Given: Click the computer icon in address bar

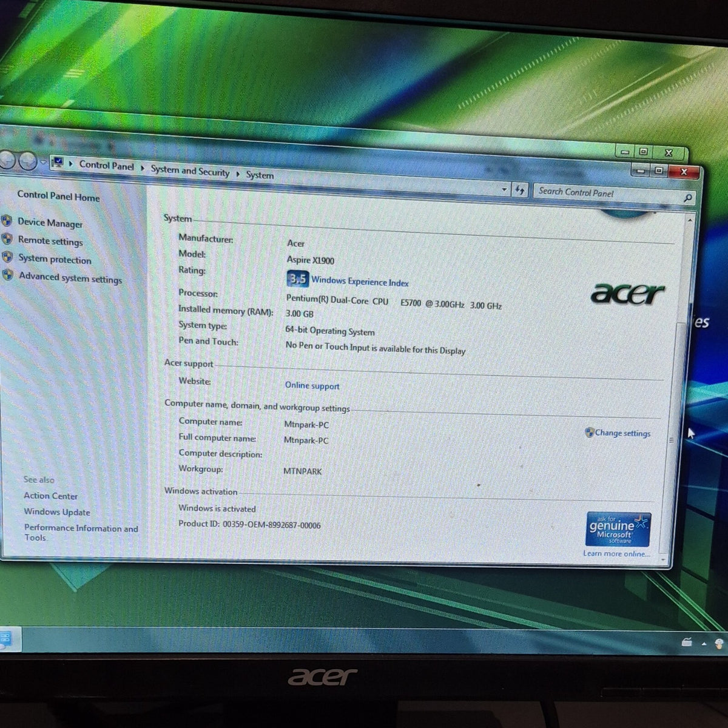Looking at the screenshot, I should 58,162.
